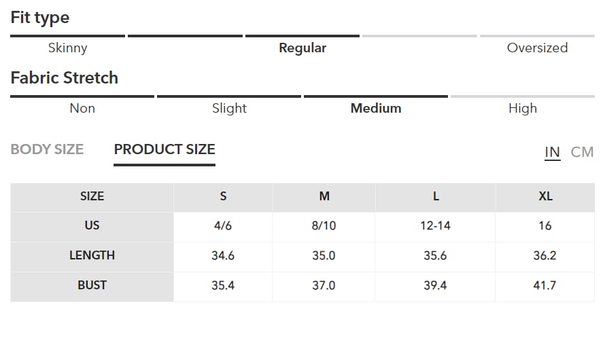605x364 pixels.
Task: Click the XL size column header
Action: [545, 198]
